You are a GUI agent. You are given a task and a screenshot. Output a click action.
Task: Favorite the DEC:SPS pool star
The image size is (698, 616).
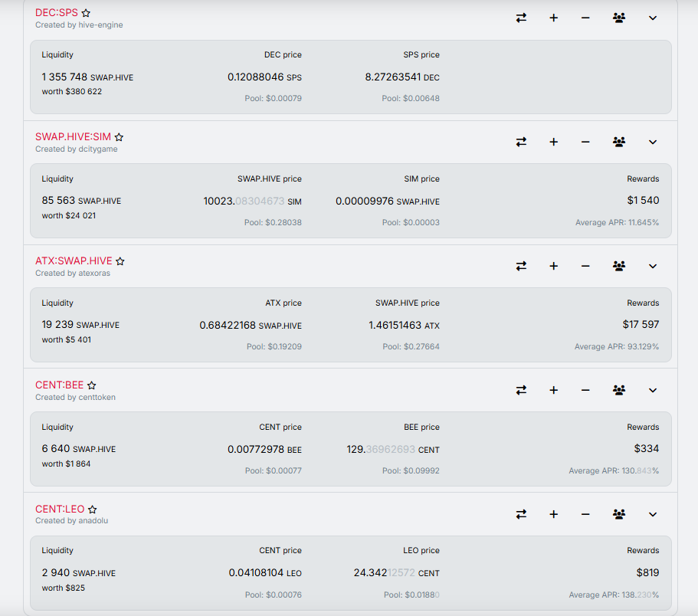coord(86,13)
